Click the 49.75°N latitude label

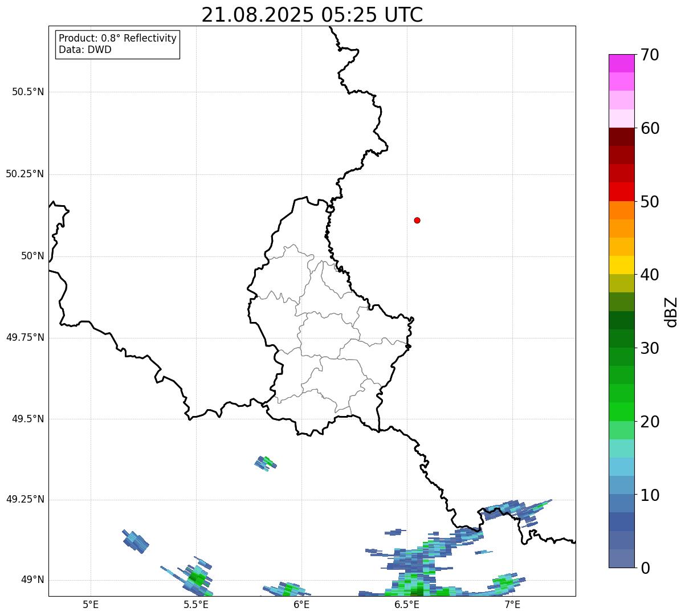click(x=25, y=337)
